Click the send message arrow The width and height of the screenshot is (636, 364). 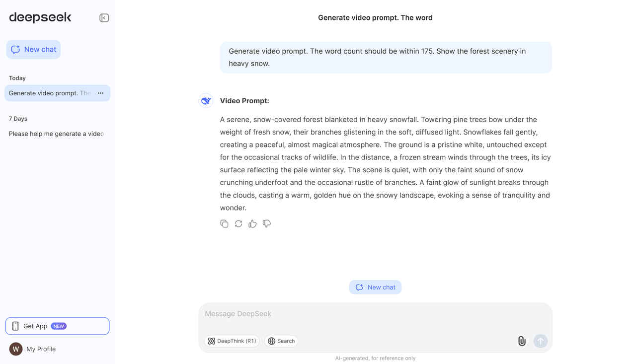[540, 341]
